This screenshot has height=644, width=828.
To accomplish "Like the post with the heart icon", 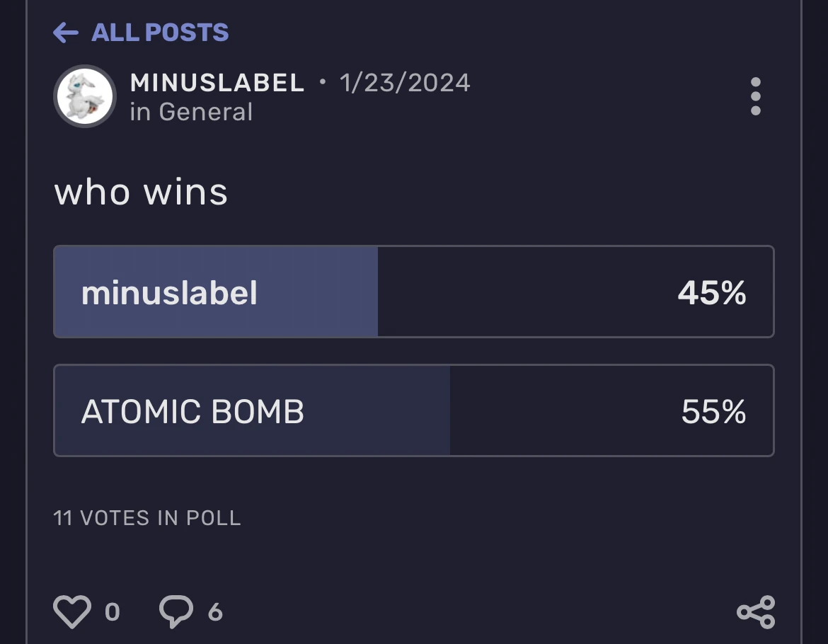I will click(x=72, y=611).
